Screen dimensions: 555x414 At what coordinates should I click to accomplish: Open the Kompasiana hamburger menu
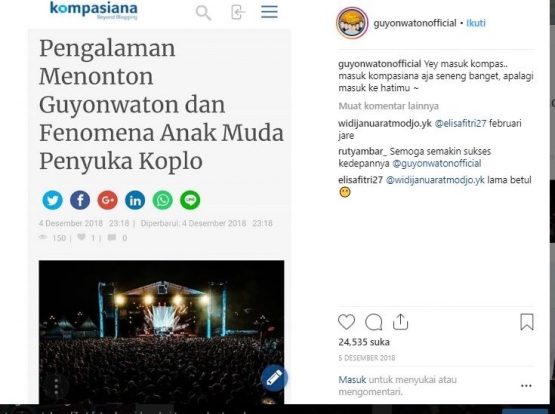pos(269,12)
